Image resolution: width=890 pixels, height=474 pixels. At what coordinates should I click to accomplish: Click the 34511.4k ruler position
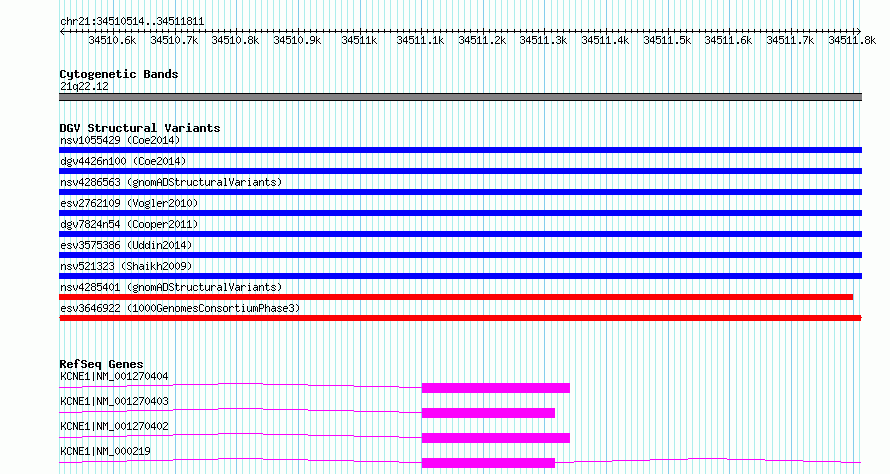[x=606, y=40]
